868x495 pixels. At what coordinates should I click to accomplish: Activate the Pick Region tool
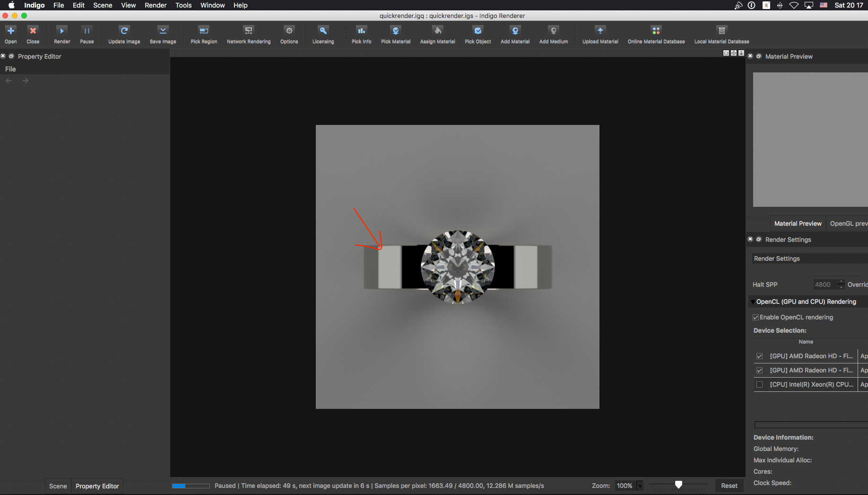click(204, 31)
